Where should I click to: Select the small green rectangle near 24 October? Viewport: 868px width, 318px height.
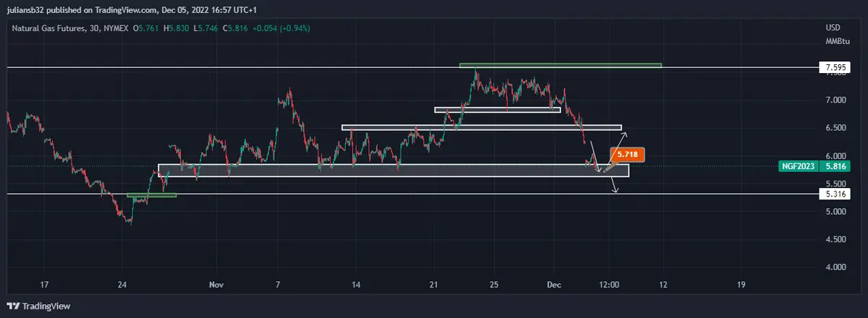pos(151,195)
